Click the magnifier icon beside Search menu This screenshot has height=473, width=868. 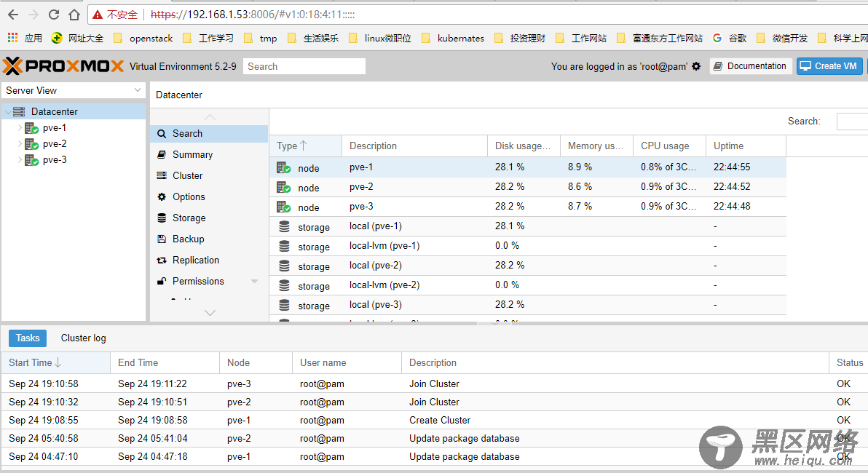[162, 134]
